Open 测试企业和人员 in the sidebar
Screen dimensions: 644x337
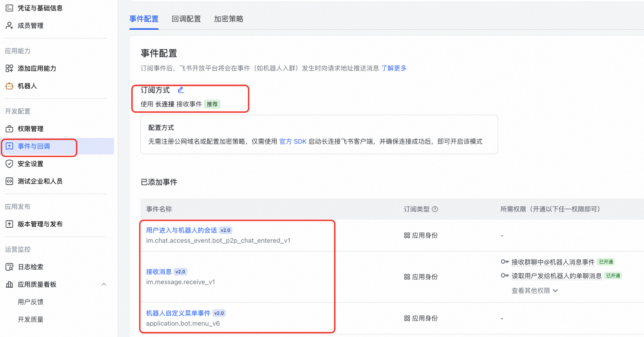(40, 181)
